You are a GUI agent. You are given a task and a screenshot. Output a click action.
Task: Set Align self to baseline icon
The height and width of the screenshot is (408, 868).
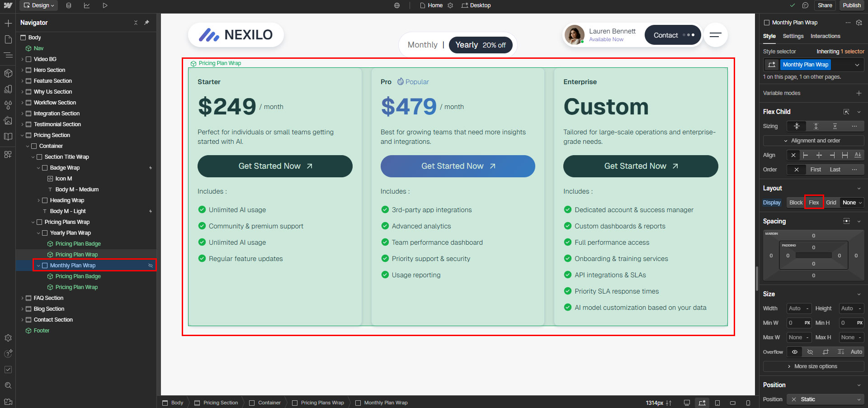(858, 155)
